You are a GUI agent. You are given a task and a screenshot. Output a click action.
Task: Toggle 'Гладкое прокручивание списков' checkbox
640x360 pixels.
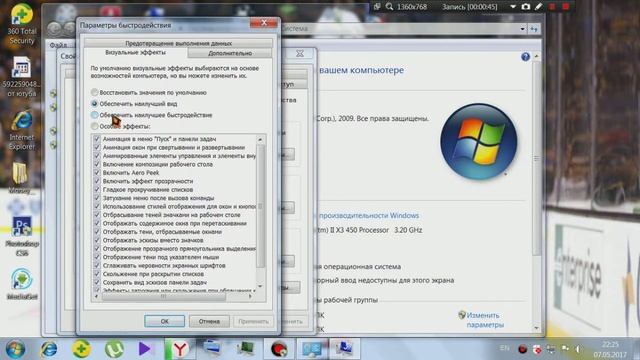tap(97, 189)
